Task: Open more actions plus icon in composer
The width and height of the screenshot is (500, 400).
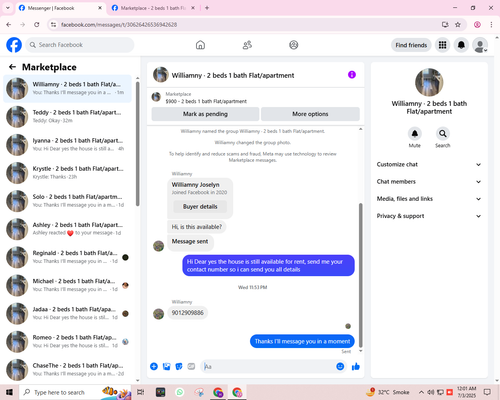Action: click(154, 366)
